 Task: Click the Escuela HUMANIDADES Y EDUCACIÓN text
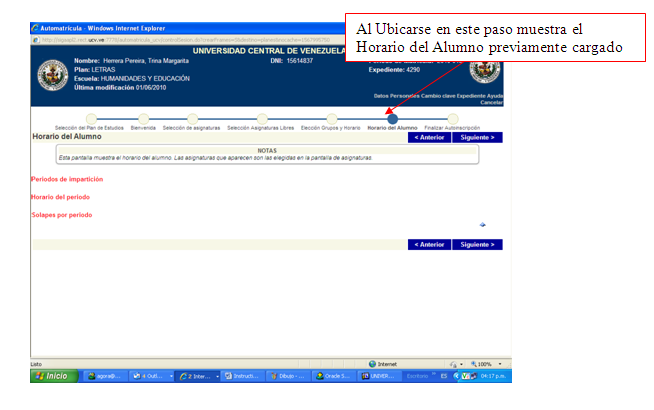(132, 79)
